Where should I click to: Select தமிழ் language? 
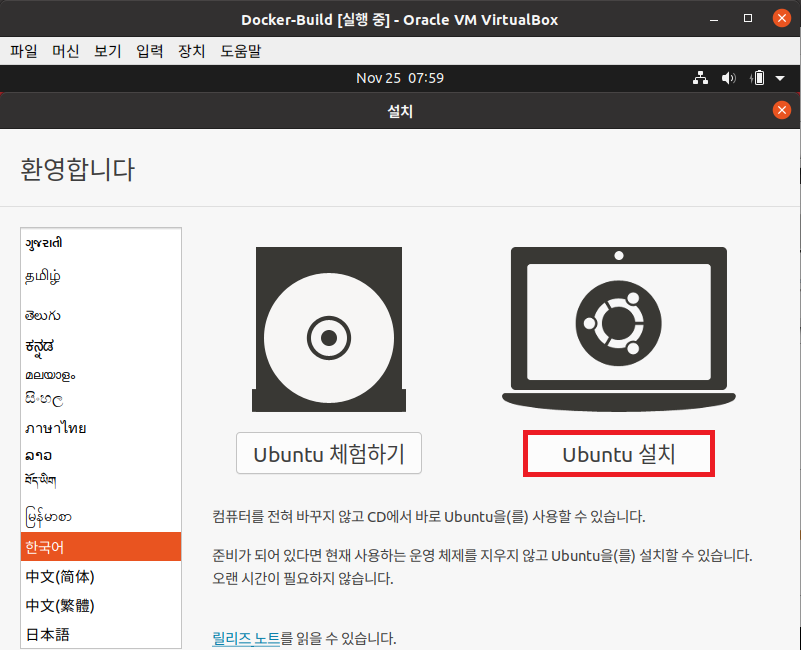pyautogui.click(x=101, y=276)
